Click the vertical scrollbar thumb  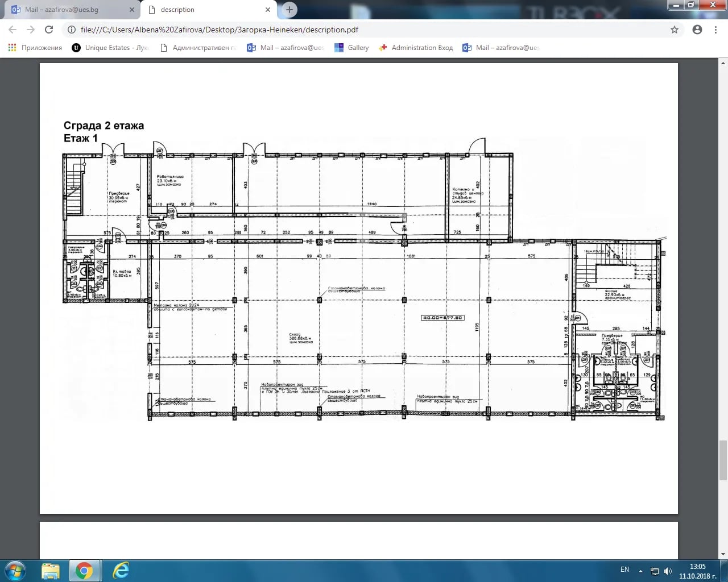click(723, 460)
